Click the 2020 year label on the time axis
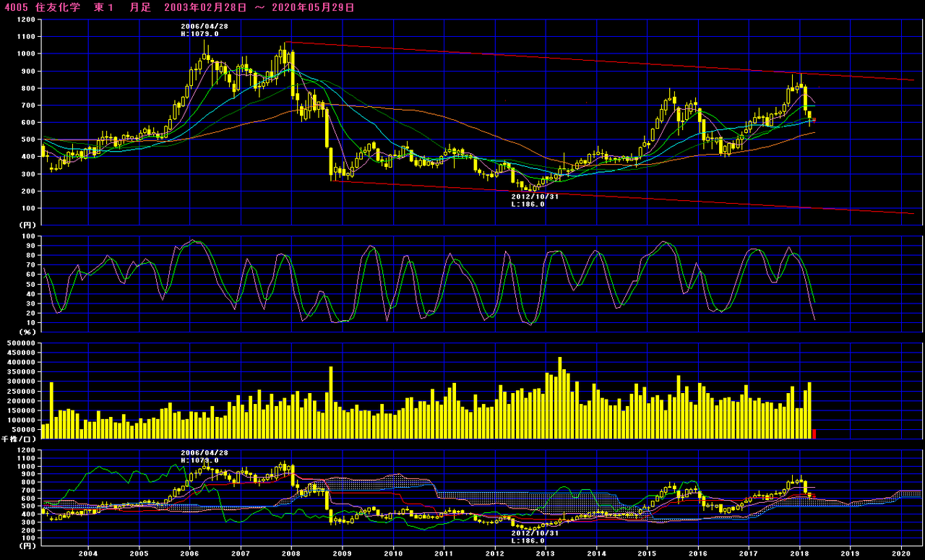Image resolution: width=925 pixels, height=560 pixels. pos(902,553)
